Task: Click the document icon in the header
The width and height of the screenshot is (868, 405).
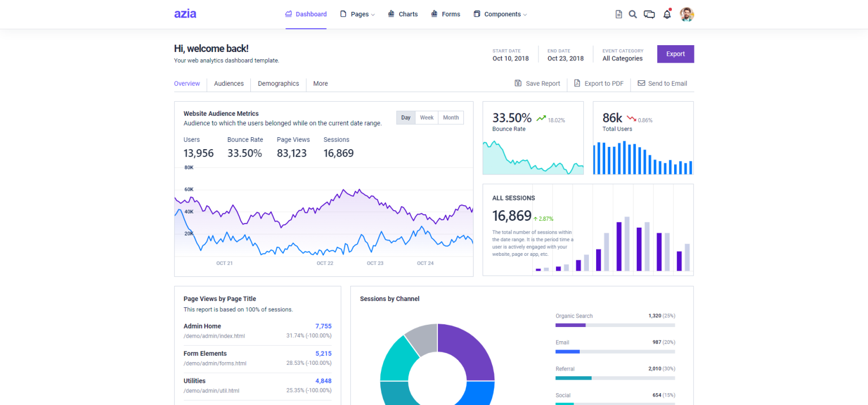Action: tap(619, 14)
